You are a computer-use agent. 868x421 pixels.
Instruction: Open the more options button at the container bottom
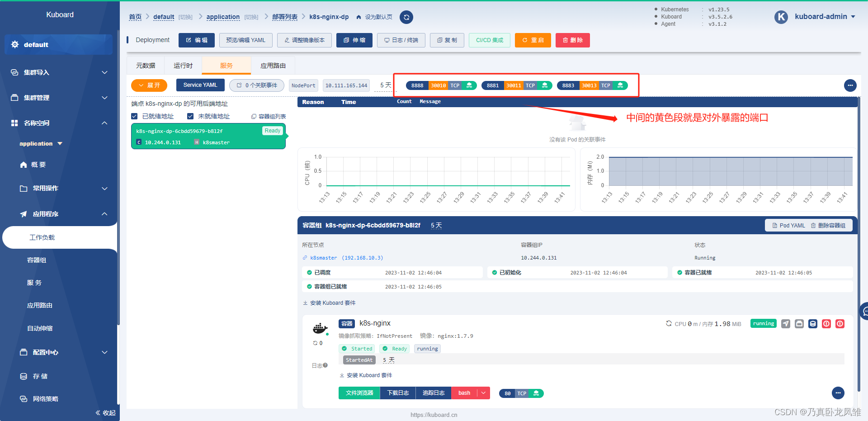click(x=838, y=393)
